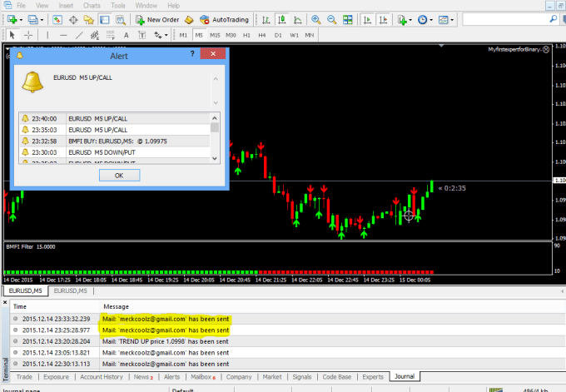
Task: Switch to the Account History tab
Action: (x=102, y=377)
